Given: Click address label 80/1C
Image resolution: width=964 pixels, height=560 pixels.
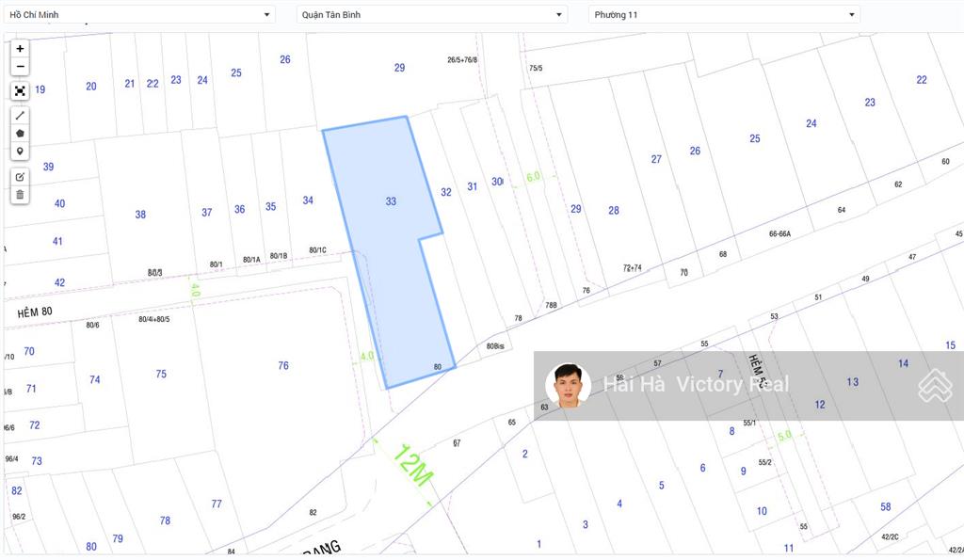Looking at the screenshot, I should 318,250.
